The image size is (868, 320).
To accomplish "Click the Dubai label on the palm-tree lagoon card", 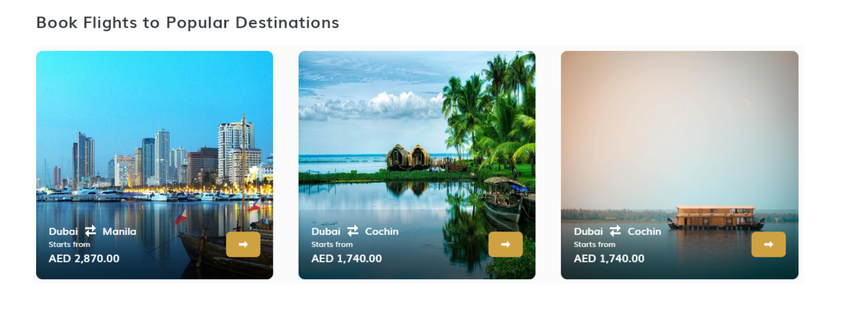I will 326,231.
